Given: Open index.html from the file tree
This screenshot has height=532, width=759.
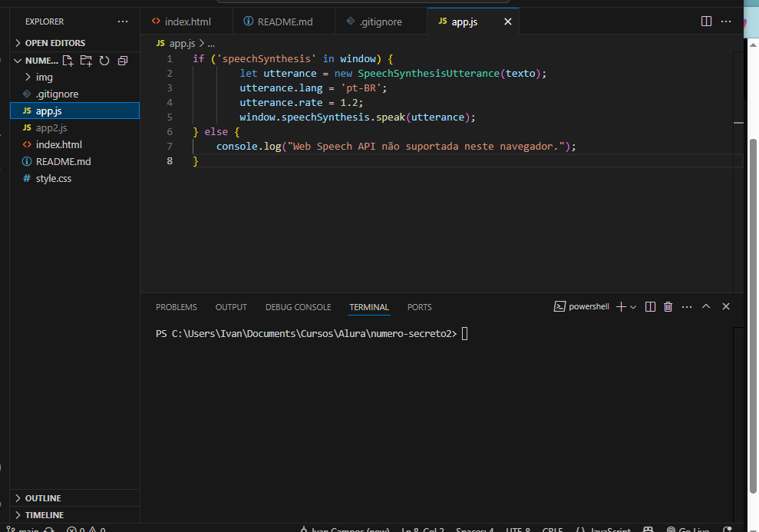Looking at the screenshot, I should pyautogui.click(x=74, y=145).
